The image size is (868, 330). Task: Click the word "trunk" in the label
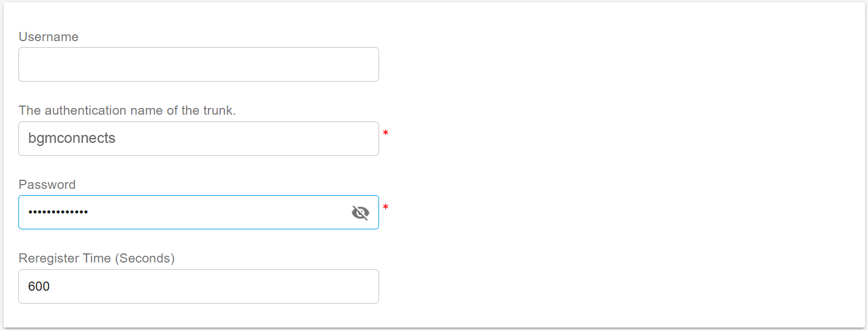click(218, 110)
